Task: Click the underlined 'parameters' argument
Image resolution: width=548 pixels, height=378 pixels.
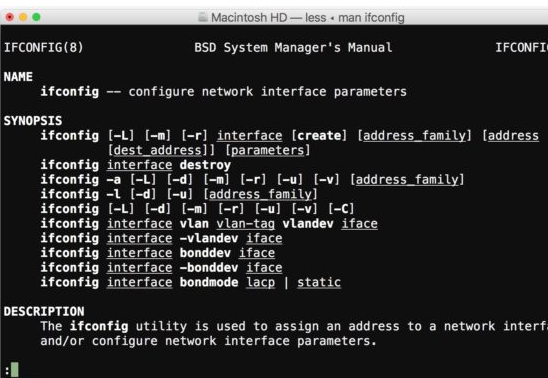Action: (x=267, y=150)
